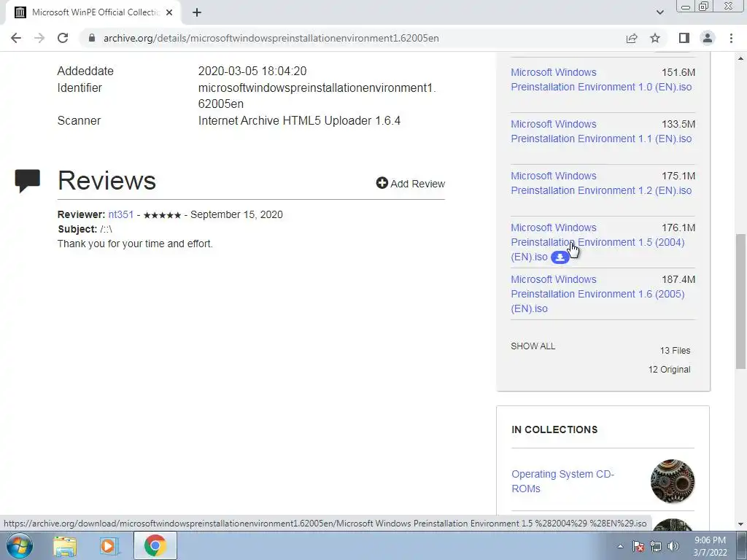Viewport: 747px width, 560px height.
Task: Click scrollbar up arrow
Action: 740,58
